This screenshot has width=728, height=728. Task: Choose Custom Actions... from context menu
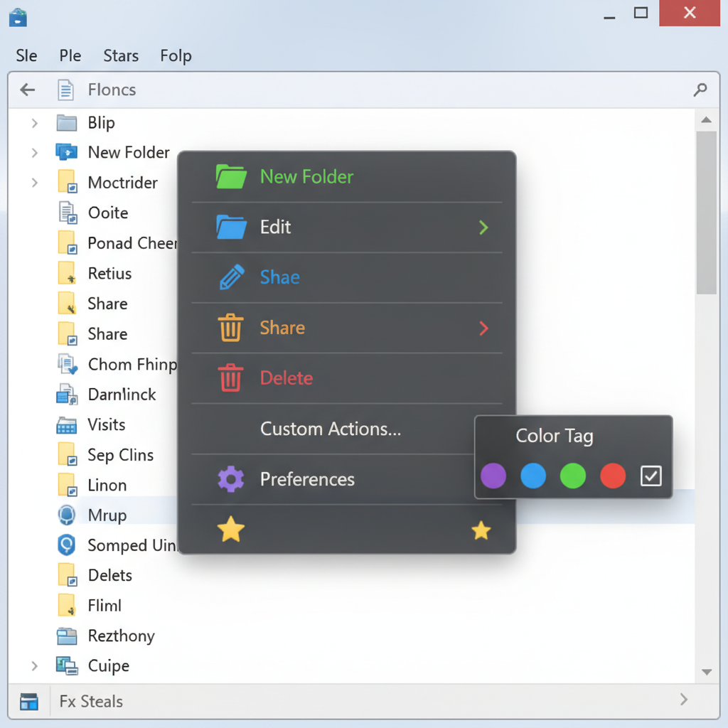(331, 429)
